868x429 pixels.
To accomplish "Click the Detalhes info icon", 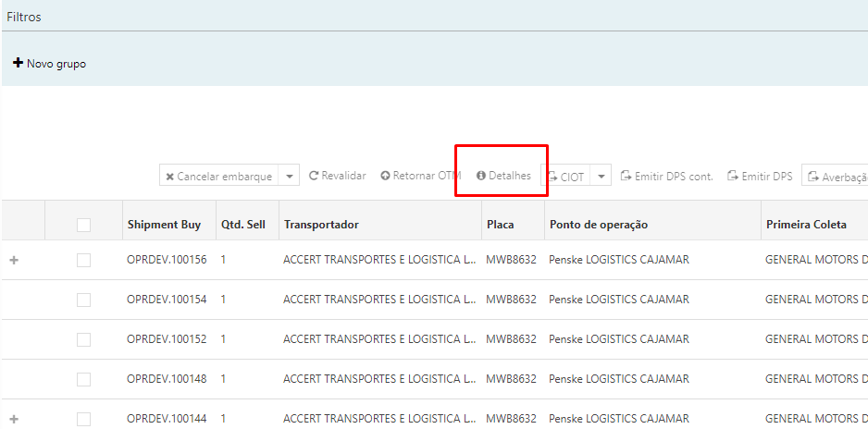I will click(x=481, y=176).
